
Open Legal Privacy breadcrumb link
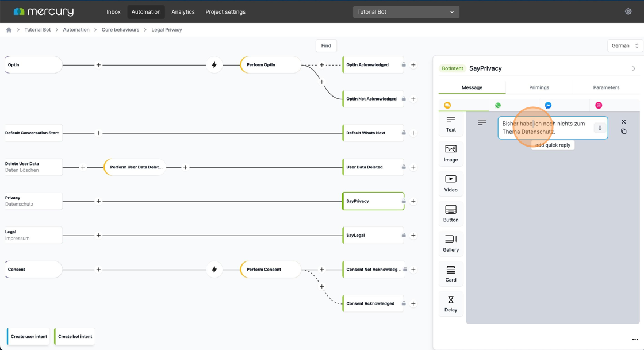click(x=166, y=29)
